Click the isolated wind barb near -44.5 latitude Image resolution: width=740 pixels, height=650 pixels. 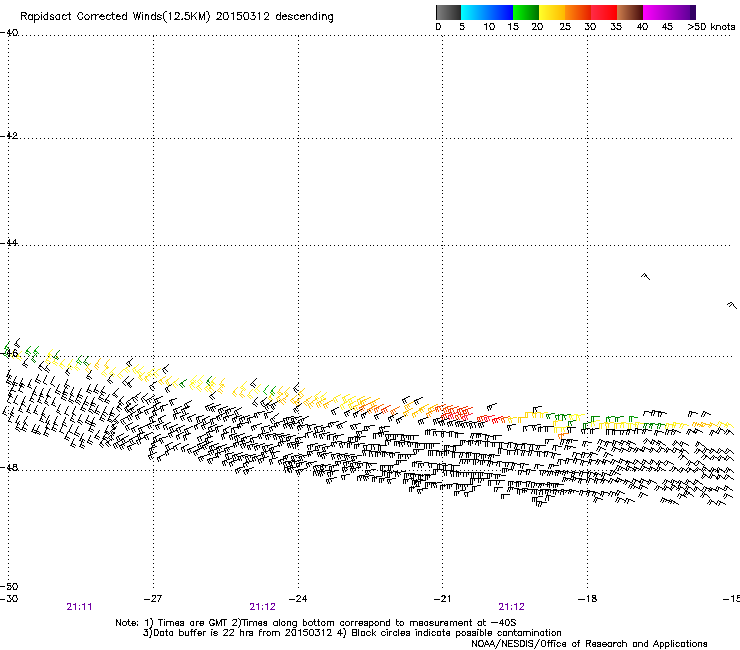(645, 276)
